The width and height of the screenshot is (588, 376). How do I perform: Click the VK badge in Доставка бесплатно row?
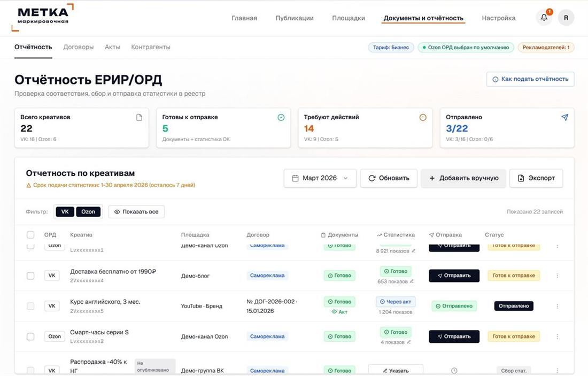click(52, 275)
